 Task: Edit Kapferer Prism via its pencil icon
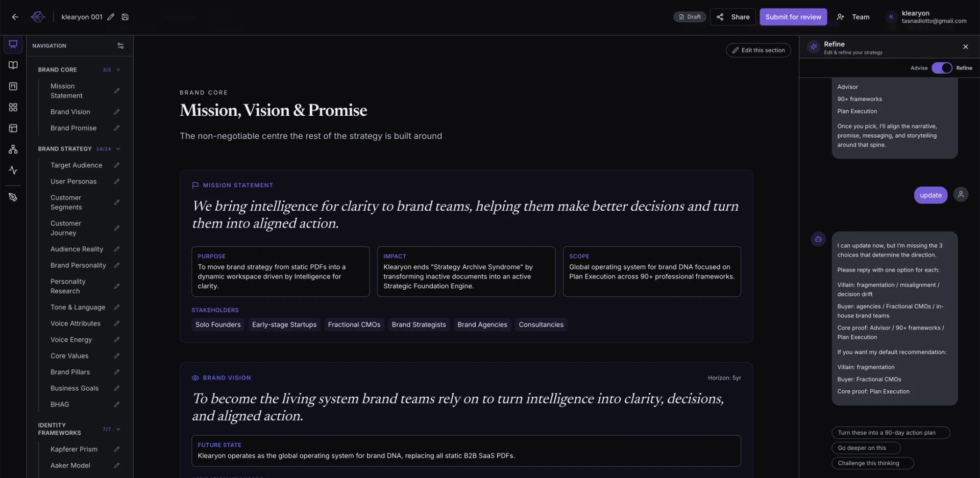pos(117,449)
